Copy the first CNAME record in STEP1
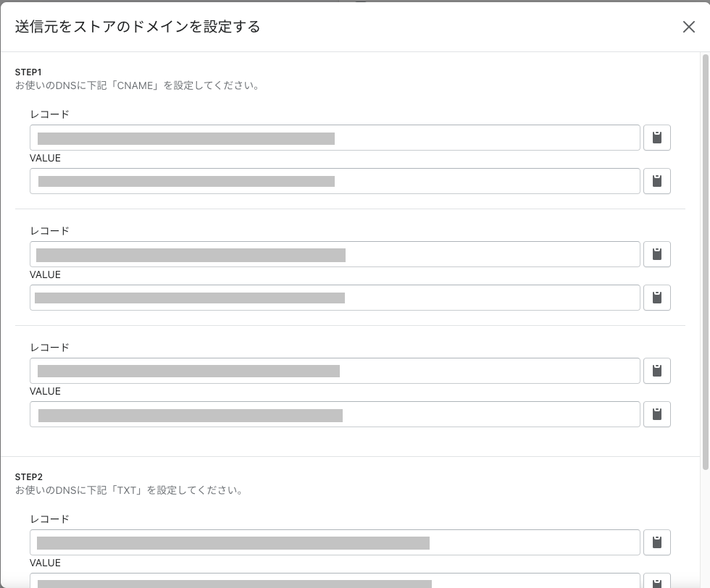This screenshot has width=710, height=588. tap(656, 138)
